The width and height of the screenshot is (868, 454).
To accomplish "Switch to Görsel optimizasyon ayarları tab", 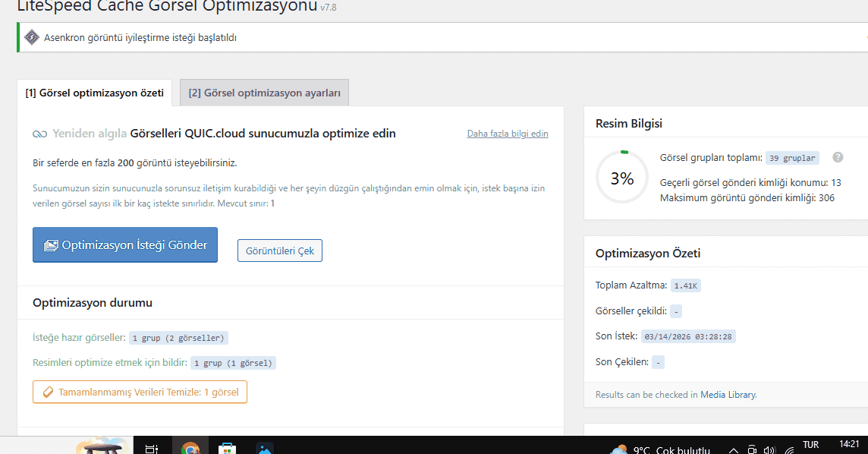I will click(x=264, y=93).
